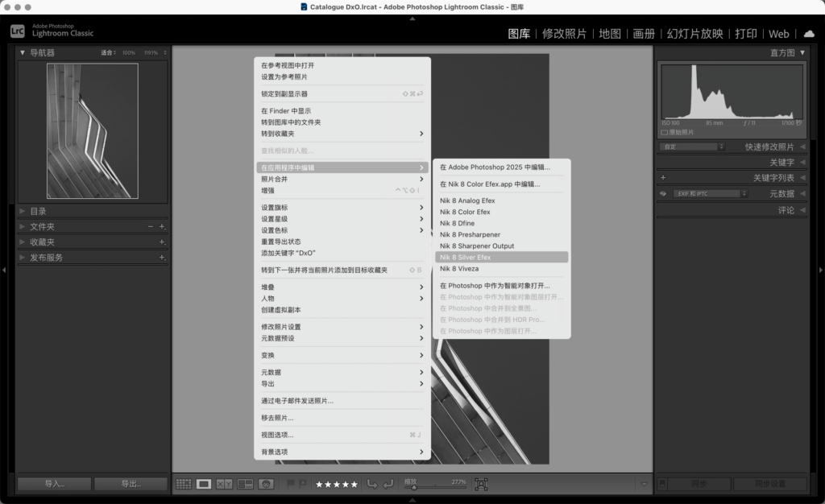Expand the 关键字 panel
The height and width of the screenshot is (504, 825).
[x=781, y=163]
